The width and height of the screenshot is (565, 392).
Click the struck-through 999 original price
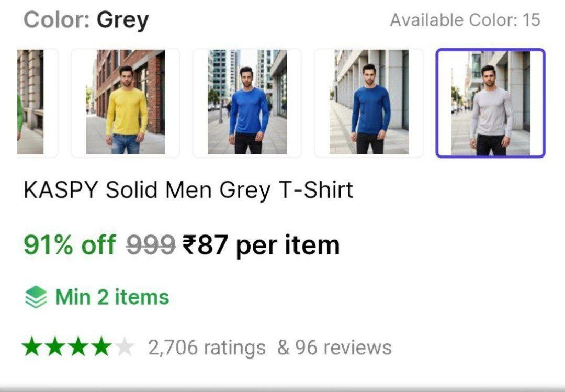pyautogui.click(x=151, y=245)
